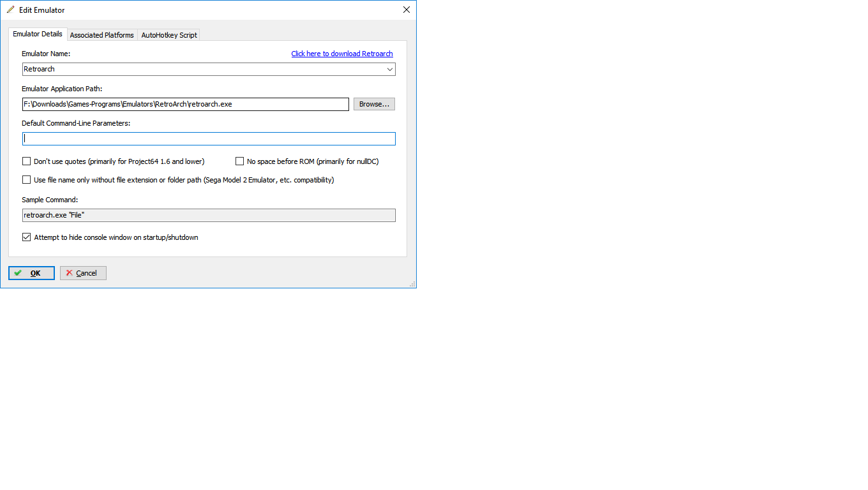Screen dimensions: 868x490
Task: Cancel editing the emulator
Action: coord(83,273)
